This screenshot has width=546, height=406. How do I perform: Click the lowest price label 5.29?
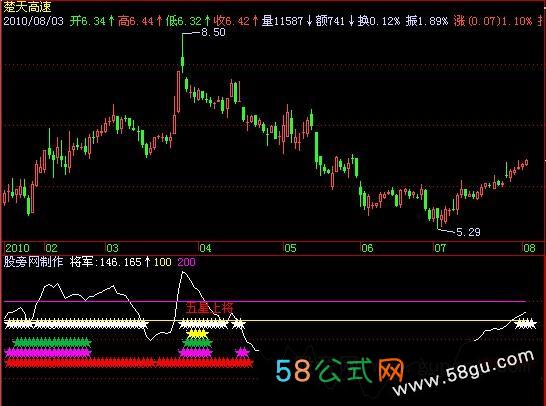click(468, 232)
